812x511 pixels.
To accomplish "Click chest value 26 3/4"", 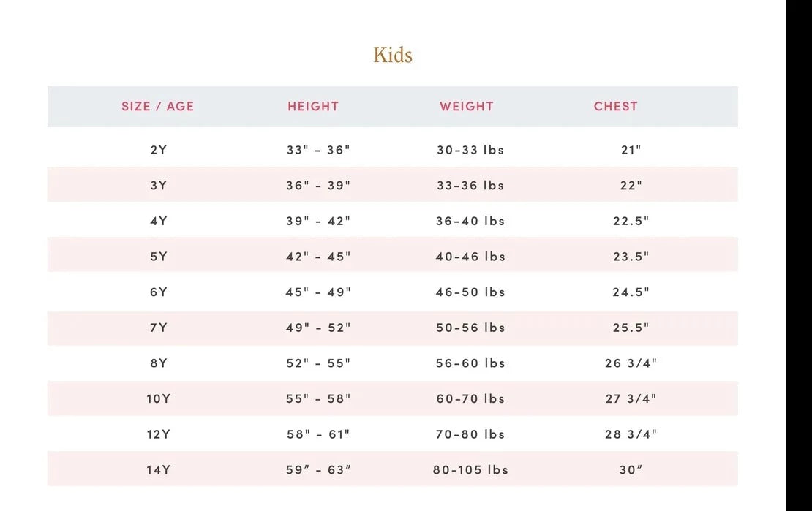I will click(x=631, y=363).
